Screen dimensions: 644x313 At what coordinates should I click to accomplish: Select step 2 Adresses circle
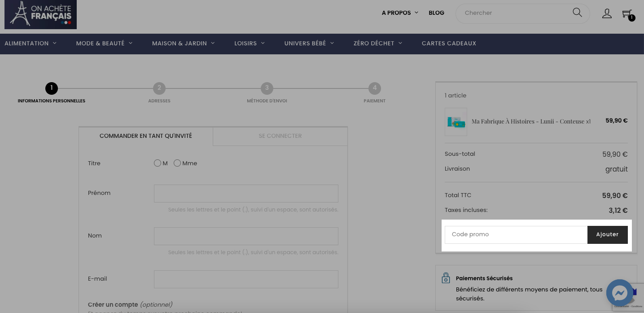159,88
